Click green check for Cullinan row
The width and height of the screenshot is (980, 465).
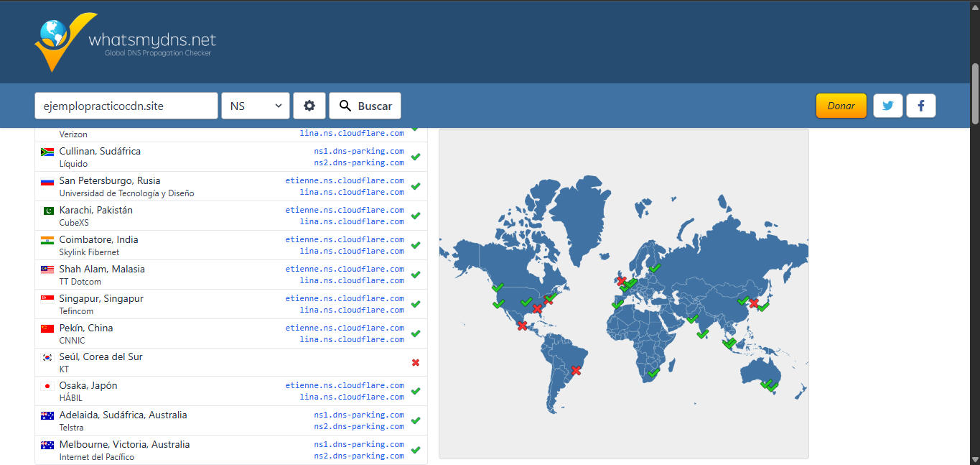[x=416, y=157]
